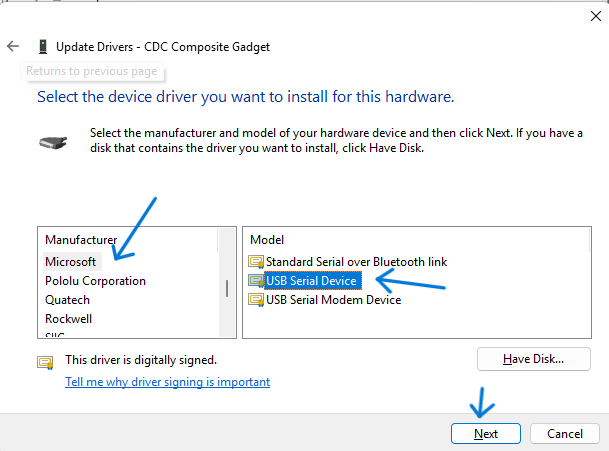This screenshot has width=609, height=451.
Task: Click the icon beside Standard Serial over Bluetooth link
Action: coord(256,262)
